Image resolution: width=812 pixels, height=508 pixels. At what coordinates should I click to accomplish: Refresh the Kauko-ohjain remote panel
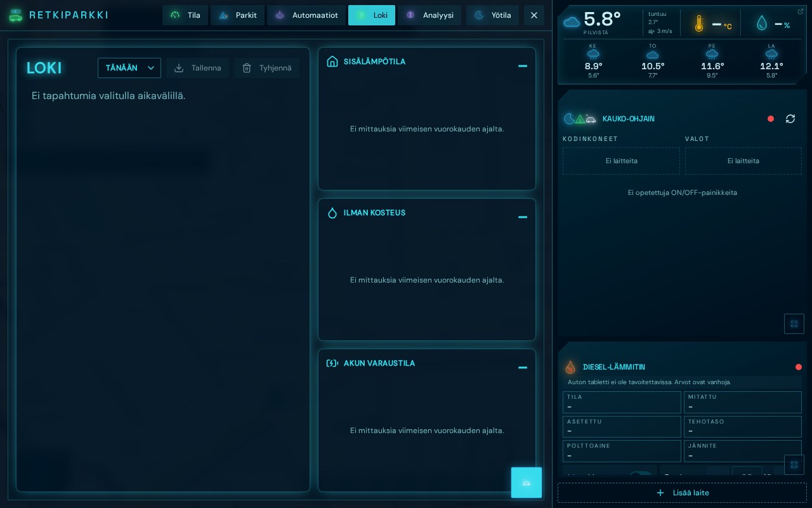coord(790,119)
